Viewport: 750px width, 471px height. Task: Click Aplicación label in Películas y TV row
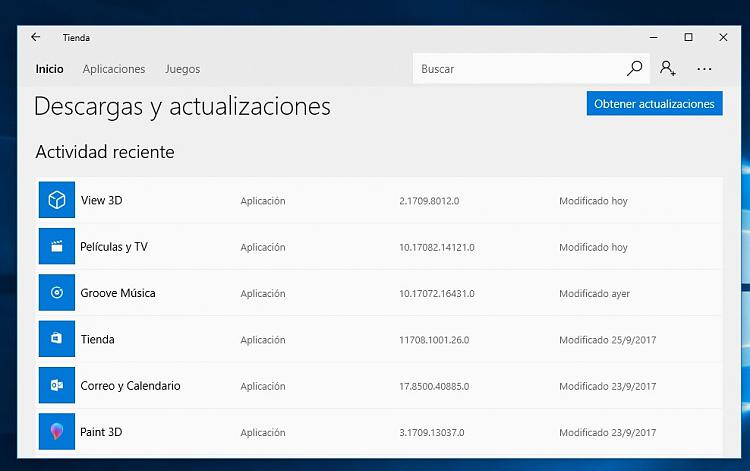tap(263, 247)
